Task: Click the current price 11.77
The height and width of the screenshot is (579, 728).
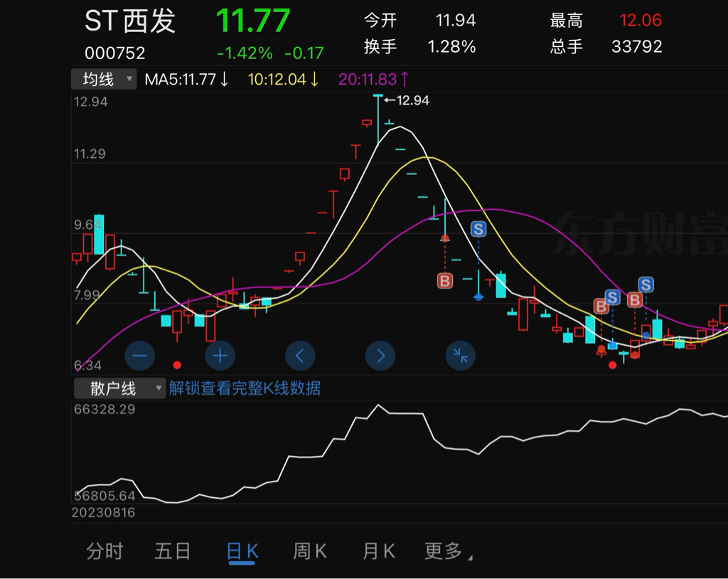Action: (253, 21)
